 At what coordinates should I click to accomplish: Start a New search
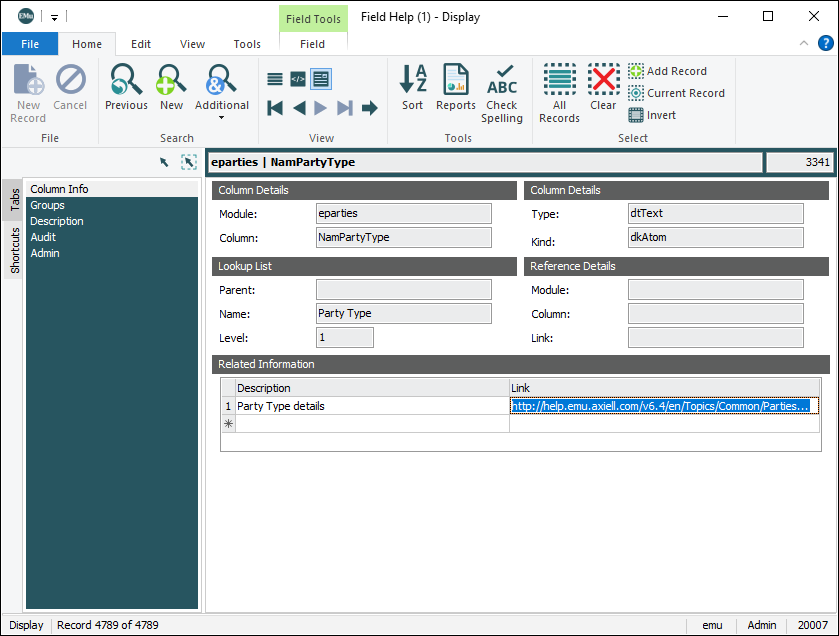[x=170, y=90]
